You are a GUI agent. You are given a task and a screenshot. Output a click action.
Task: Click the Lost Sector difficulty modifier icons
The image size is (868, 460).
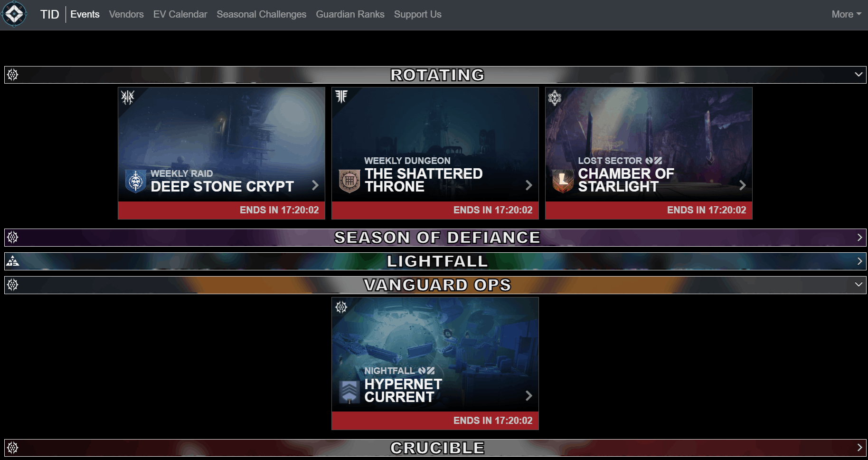tap(654, 161)
